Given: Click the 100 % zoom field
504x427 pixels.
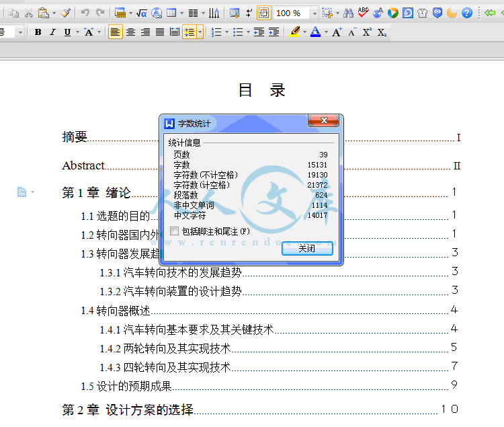Looking at the screenshot, I should coord(292,13).
